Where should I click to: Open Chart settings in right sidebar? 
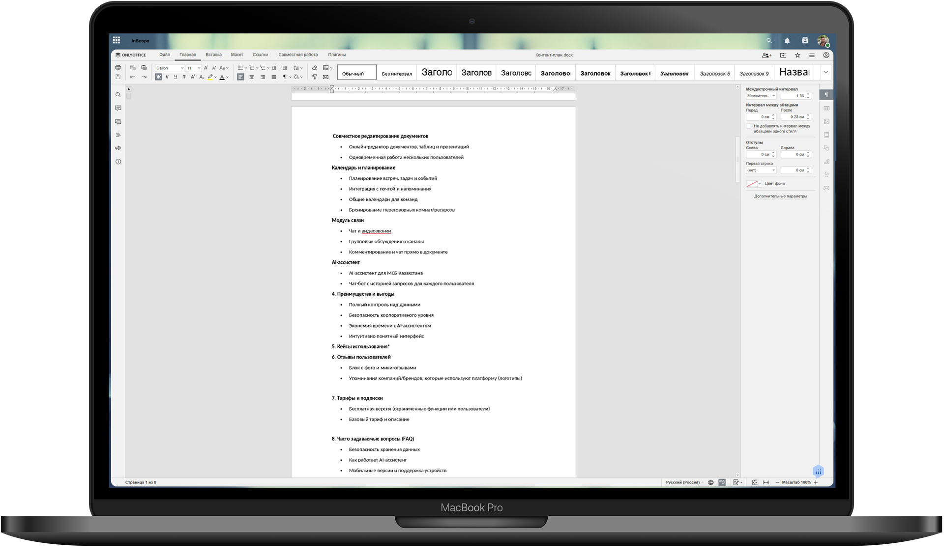pos(826,161)
